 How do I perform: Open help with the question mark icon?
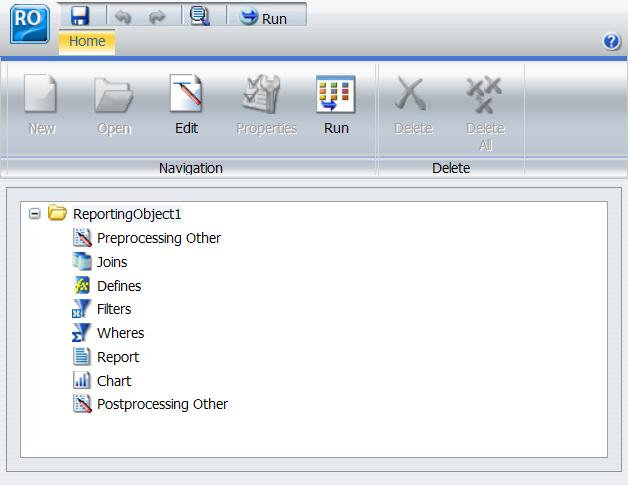pyautogui.click(x=612, y=41)
